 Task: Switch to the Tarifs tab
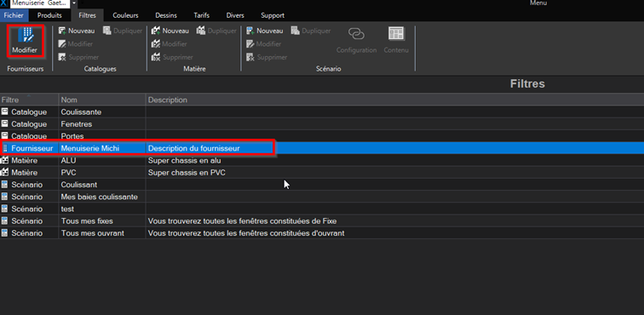coord(202,15)
